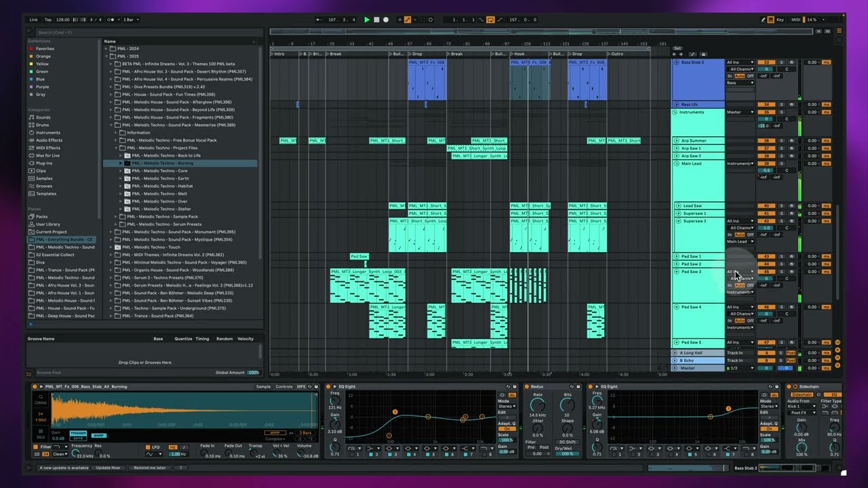Jump to the Intro locator
The width and height of the screenshot is (868, 488).
tap(279, 54)
